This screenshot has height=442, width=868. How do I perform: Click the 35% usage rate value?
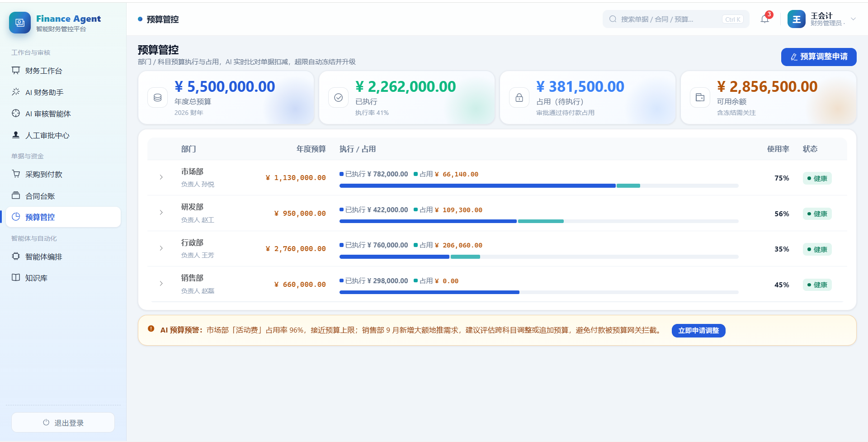coord(782,249)
